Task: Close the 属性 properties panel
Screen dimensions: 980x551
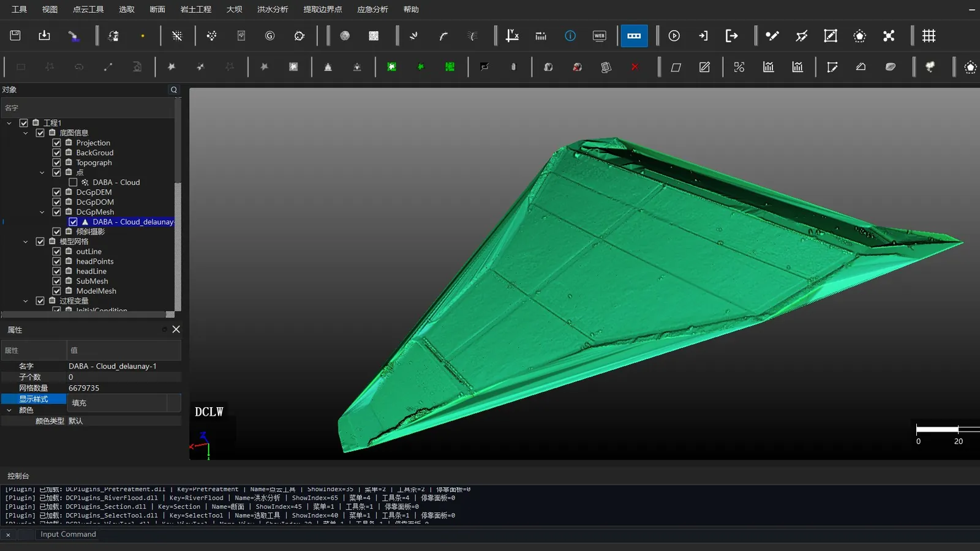Action: coord(176,329)
